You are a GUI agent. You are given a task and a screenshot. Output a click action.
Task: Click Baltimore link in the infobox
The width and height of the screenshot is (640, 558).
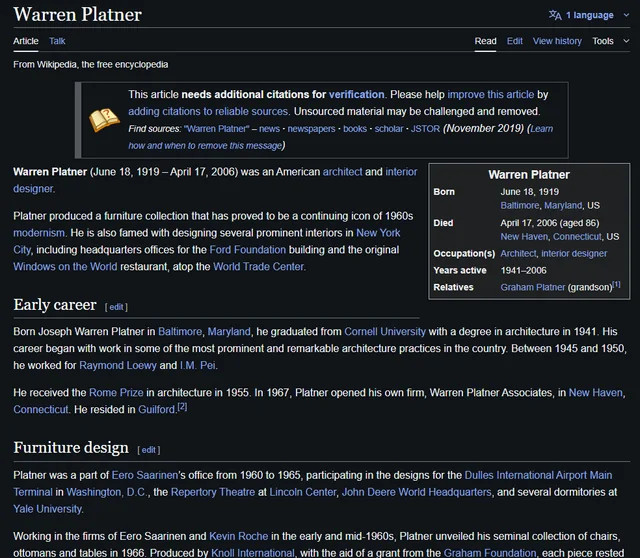[x=520, y=205]
